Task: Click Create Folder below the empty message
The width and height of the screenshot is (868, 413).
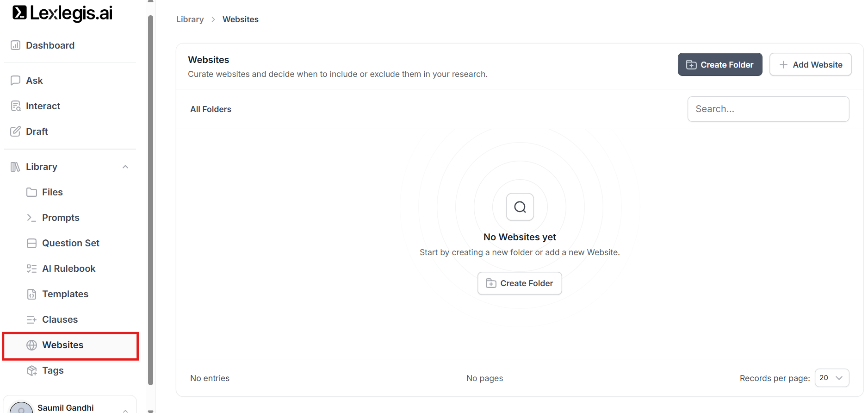Action: tap(520, 283)
